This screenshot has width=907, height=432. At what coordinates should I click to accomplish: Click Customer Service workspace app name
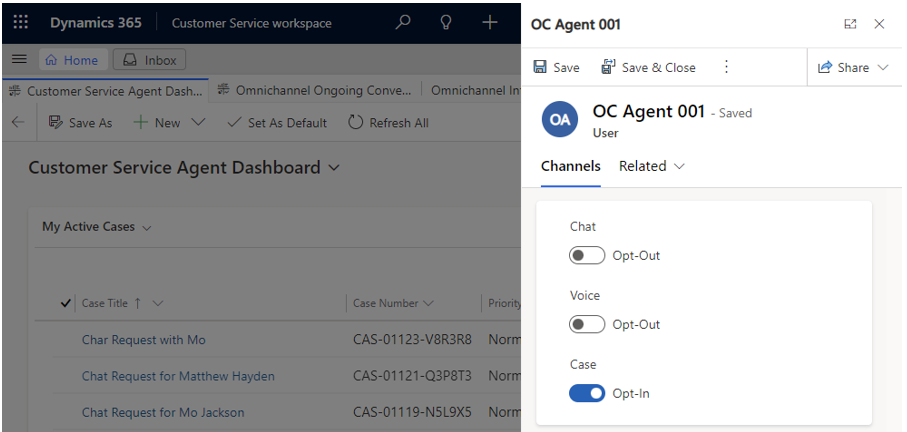click(x=252, y=23)
